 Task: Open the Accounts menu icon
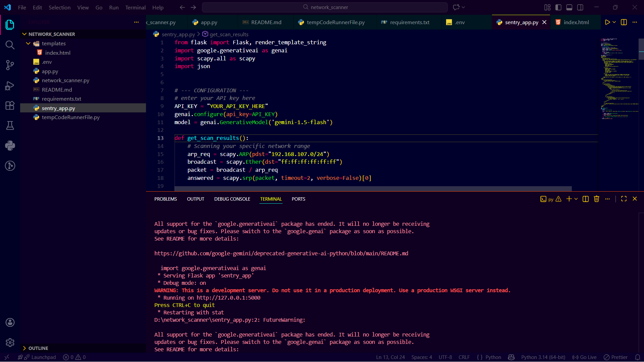10,322
